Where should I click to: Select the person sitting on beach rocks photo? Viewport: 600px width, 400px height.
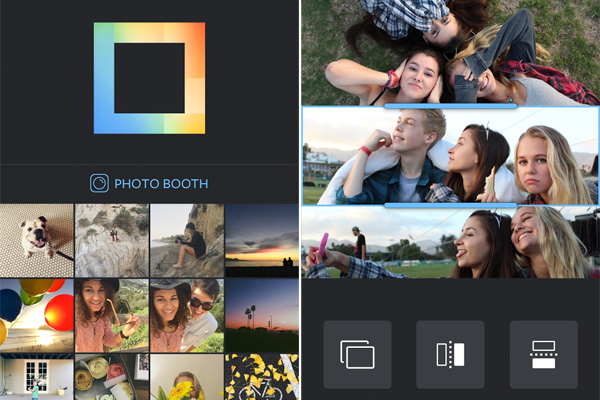click(x=186, y=240)
